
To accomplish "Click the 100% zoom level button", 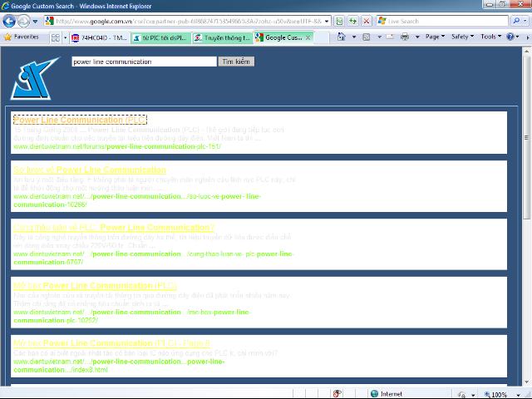I will (495, 394).
